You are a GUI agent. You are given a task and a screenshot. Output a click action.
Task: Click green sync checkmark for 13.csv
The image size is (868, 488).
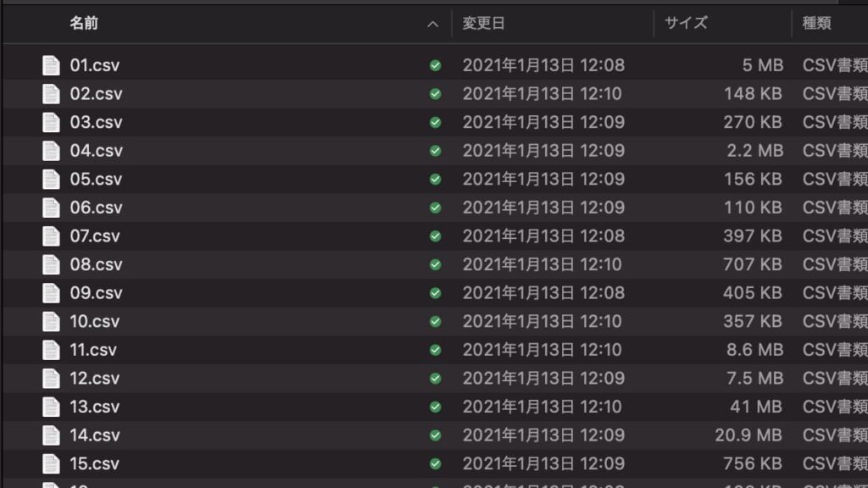point(436,408)
